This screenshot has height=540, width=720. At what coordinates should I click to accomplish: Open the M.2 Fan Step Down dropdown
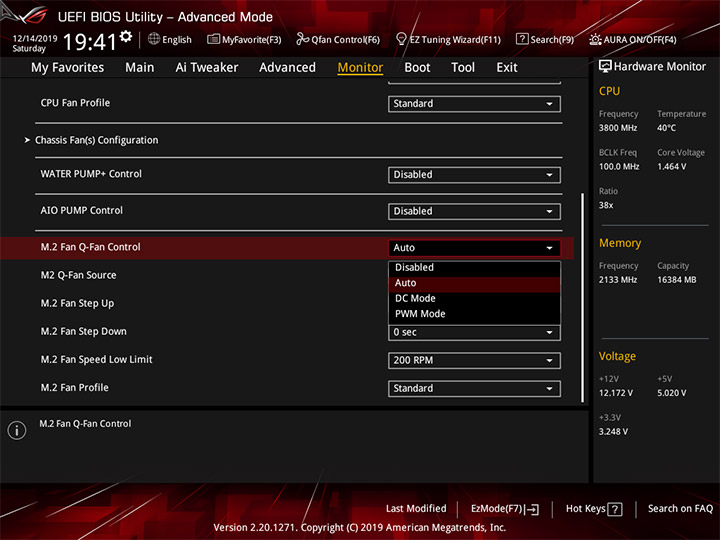coord(474,332)
